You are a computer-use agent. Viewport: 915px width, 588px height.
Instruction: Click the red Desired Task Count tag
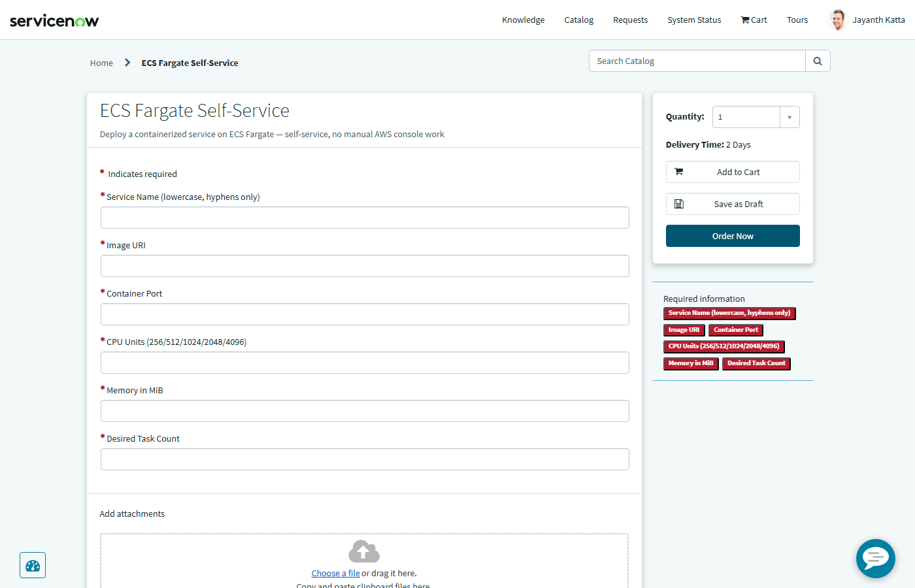tap(756, 363)
